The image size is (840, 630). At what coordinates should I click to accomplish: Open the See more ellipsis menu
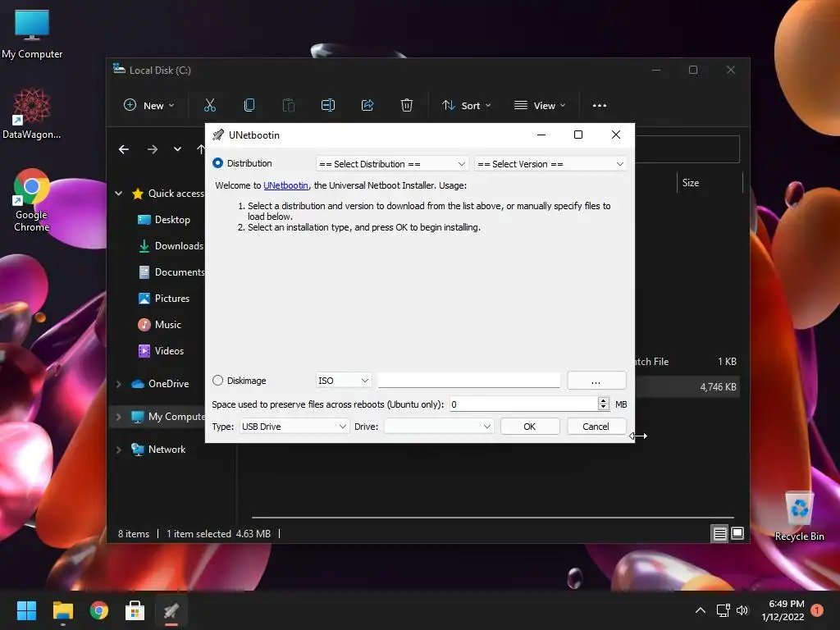[x=600, y=106]
